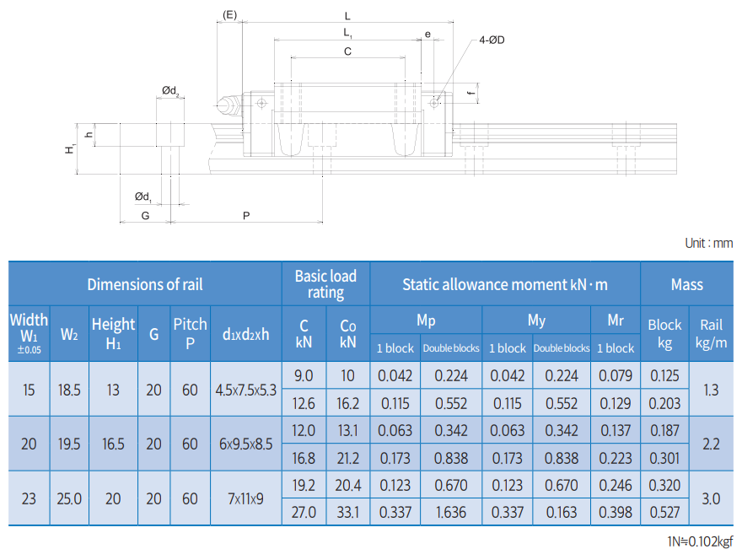The width and height of the screenshot is (742, 560).
Task: Select the cell reading 4.5x7.5x5.3
Action: (245, 390)
